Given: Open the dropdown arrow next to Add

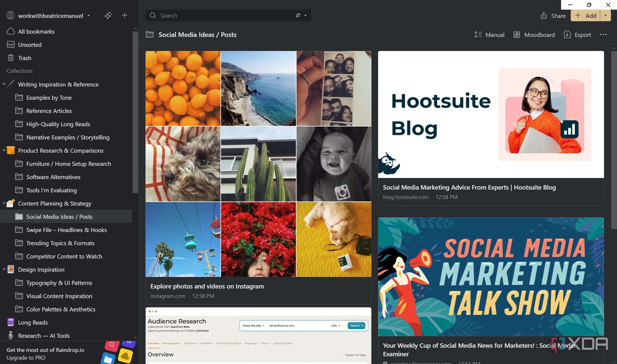Looking at the screenshot, I should coord(605,16).
